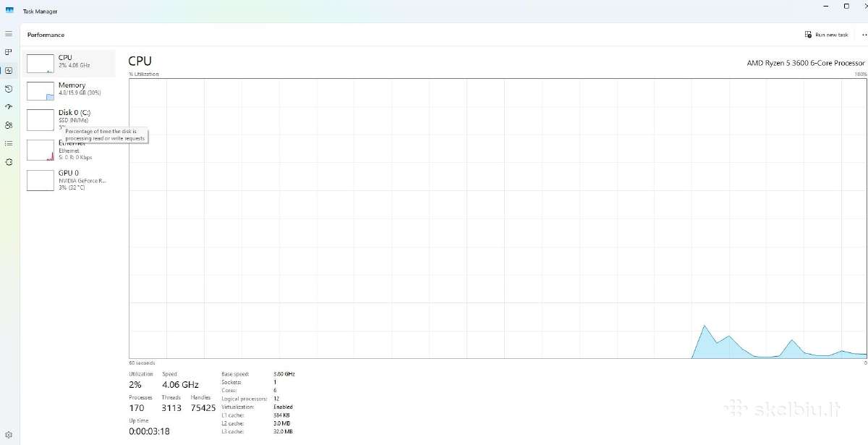Maximize the Task Manager window
This screenshot has width=868, height=445.
tap(846, 6)
